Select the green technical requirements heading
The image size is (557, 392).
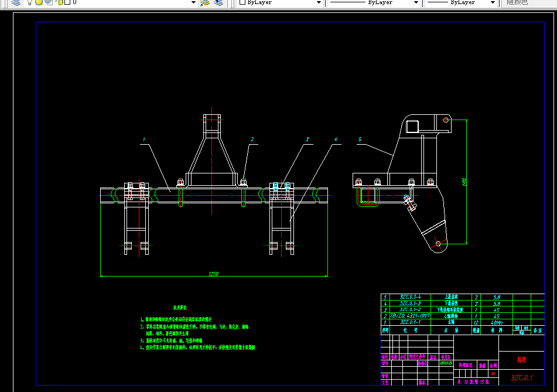pos(180,308)
